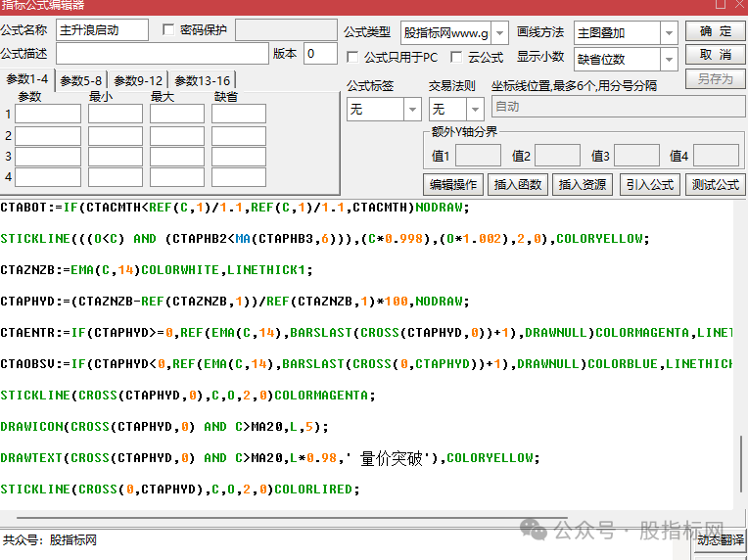Open the 参数9-12 tab
748x560 pixels.
138,80
